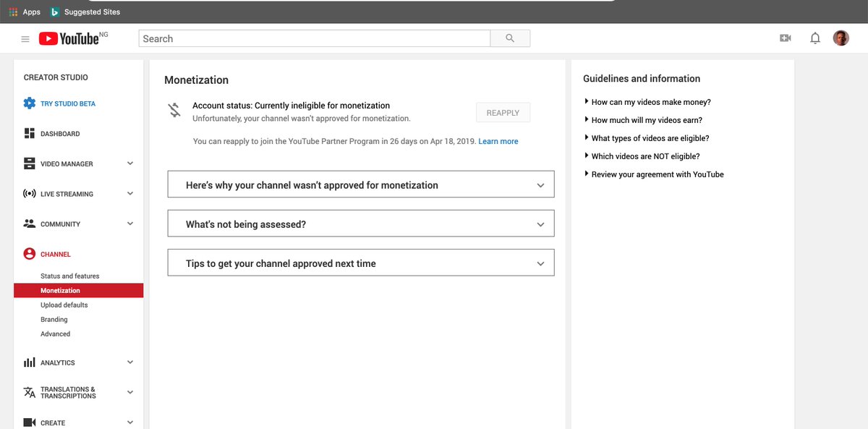Click the REAPPLY button
This screenshot has width=868, height=429.
click(x=503, y=113)
